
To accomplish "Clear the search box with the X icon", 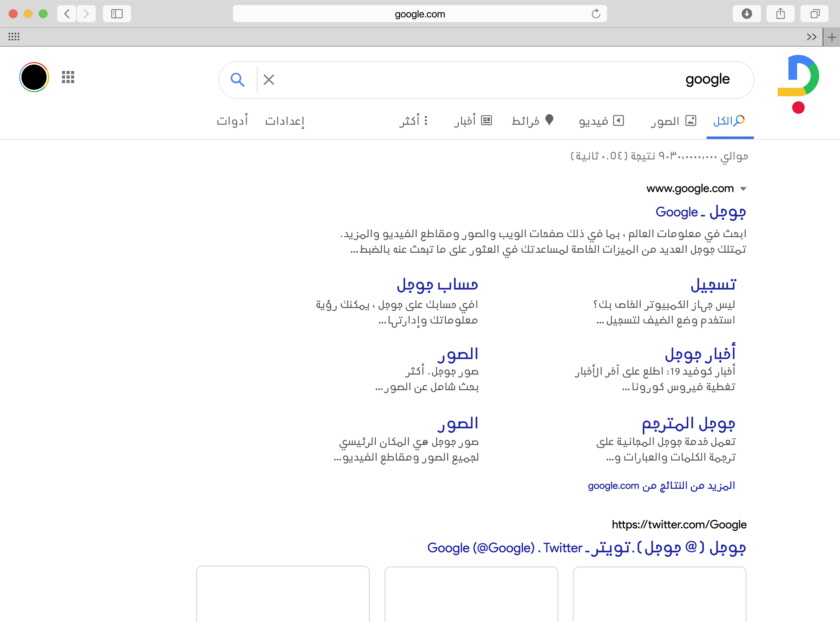I will tap(269, 80).
